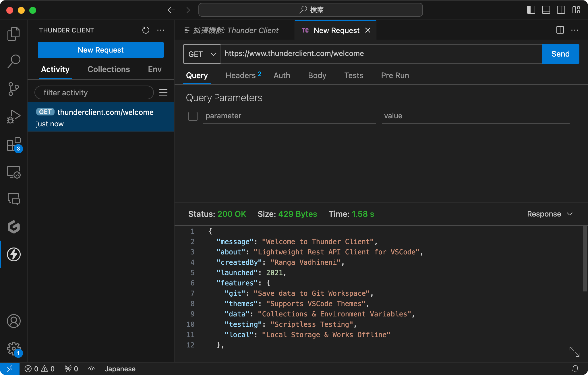Screen dimensions: 588x375
Task: Click the blue New Request button
Action: tap(101, 50)
